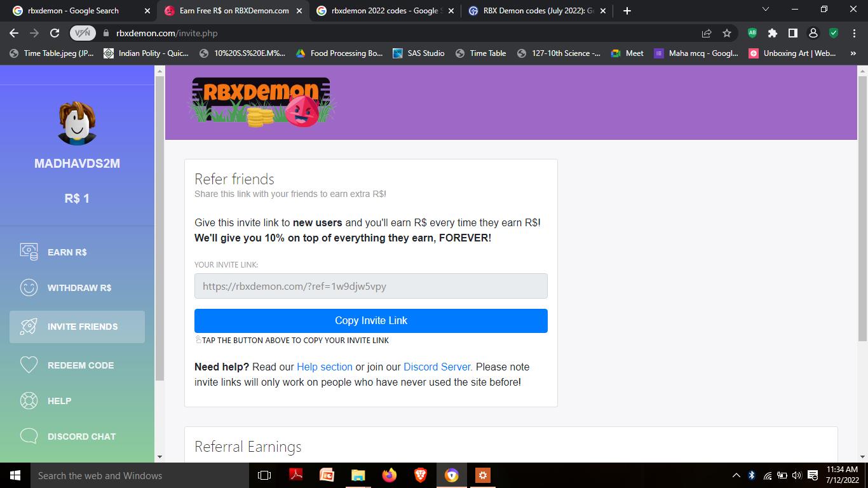868x488 pixels.
Task: Click the Redeem Code heart icon
Action: [29, 365]
